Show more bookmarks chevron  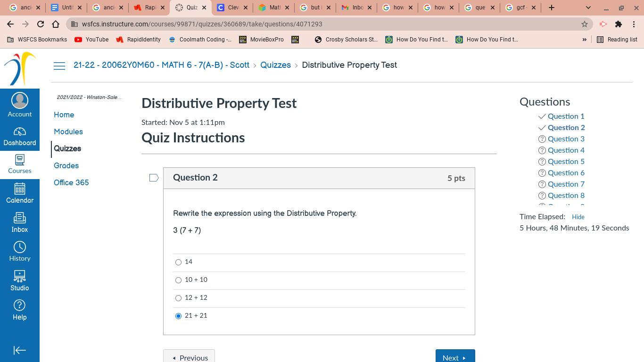click(585, 40)
